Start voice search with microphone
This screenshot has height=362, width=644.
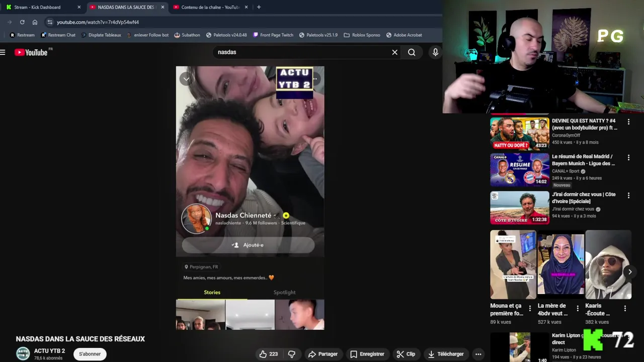pyautogui.click(x=435, y=52)
